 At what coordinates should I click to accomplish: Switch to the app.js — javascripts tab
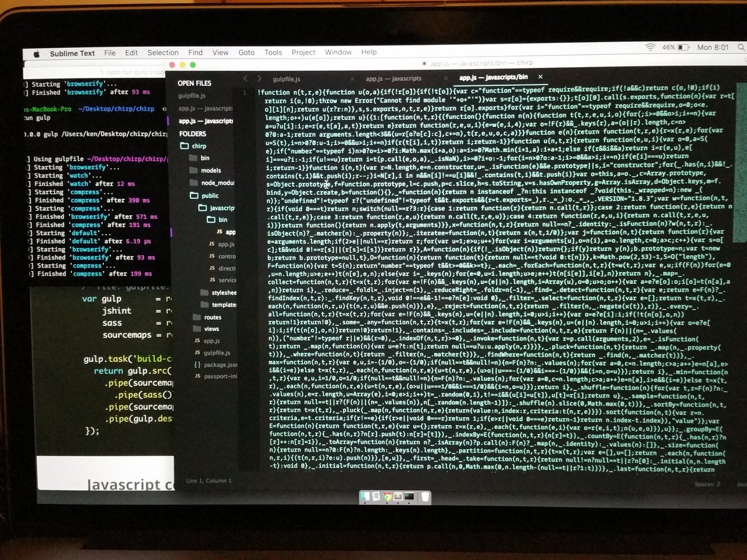click(393, 79)
